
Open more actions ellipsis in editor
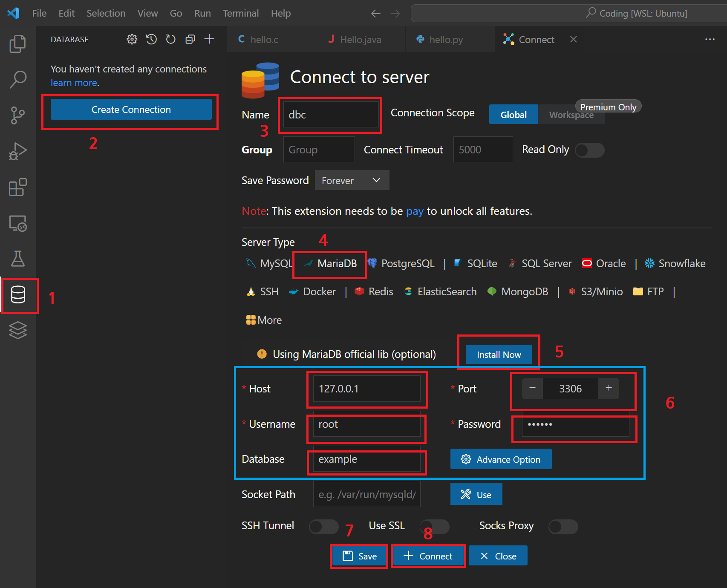coord(710,39)
